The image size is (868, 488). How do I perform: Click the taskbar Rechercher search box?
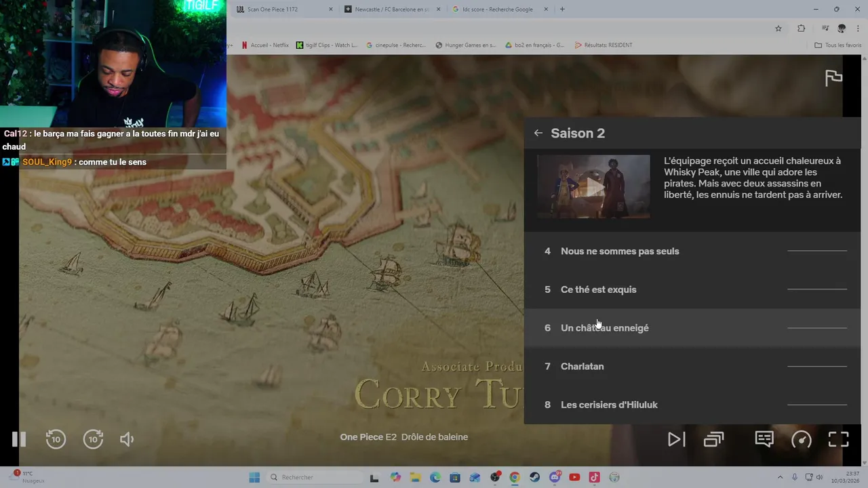tap(314, 477)
